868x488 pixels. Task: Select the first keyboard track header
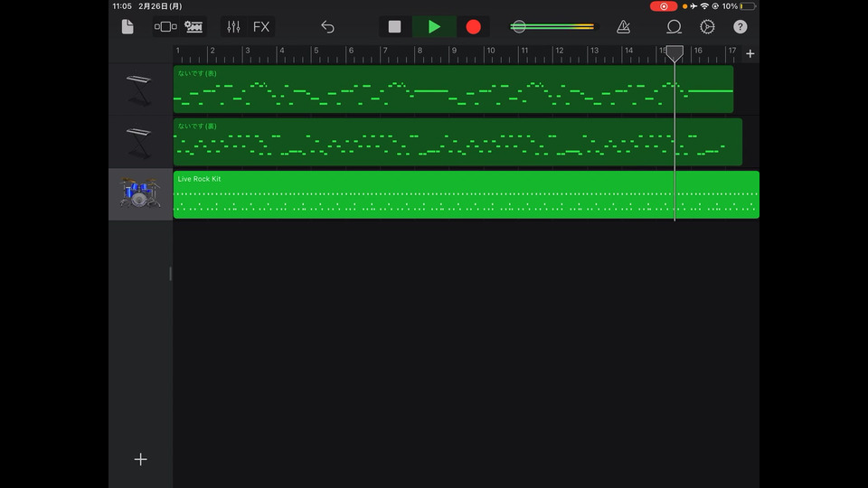pyautogui.click(x=141, y=89)
